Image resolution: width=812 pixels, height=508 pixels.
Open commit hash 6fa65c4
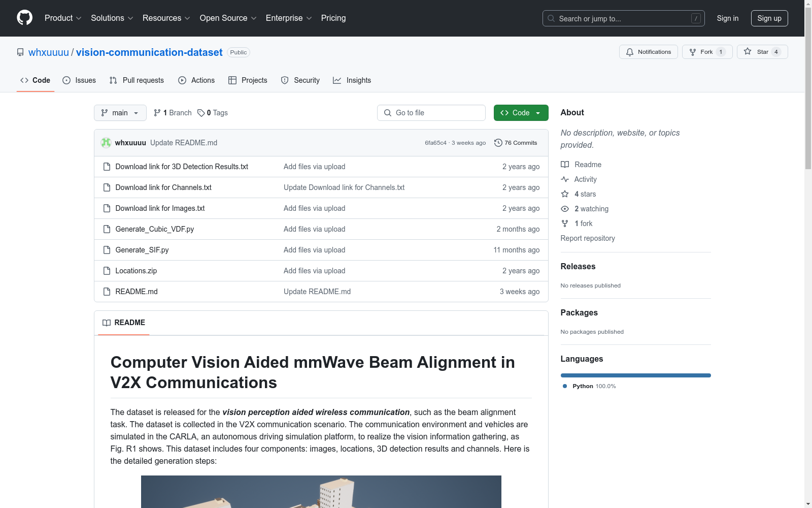[435, 143]
